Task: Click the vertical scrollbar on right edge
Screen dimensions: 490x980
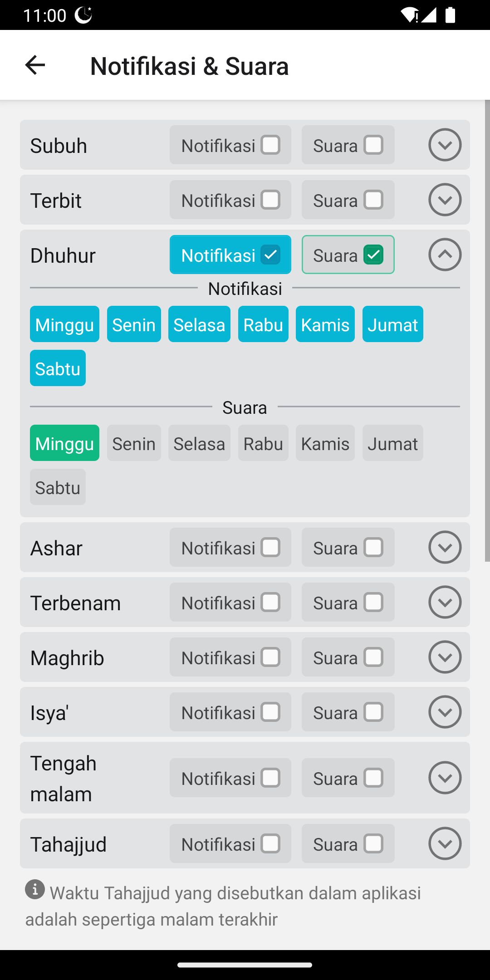Action: pos(487,331)
